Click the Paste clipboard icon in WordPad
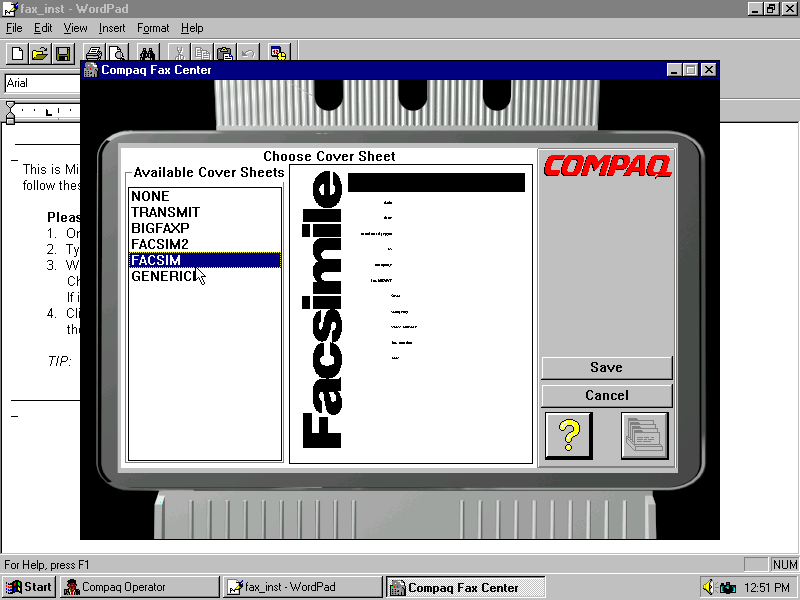 click(x=224, y=53)
